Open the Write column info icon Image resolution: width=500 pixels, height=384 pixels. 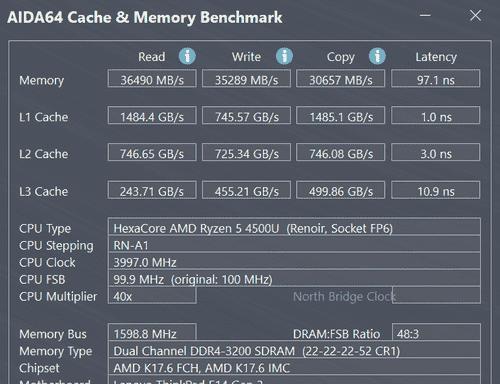pyautogui.click(x=284, y=56)
